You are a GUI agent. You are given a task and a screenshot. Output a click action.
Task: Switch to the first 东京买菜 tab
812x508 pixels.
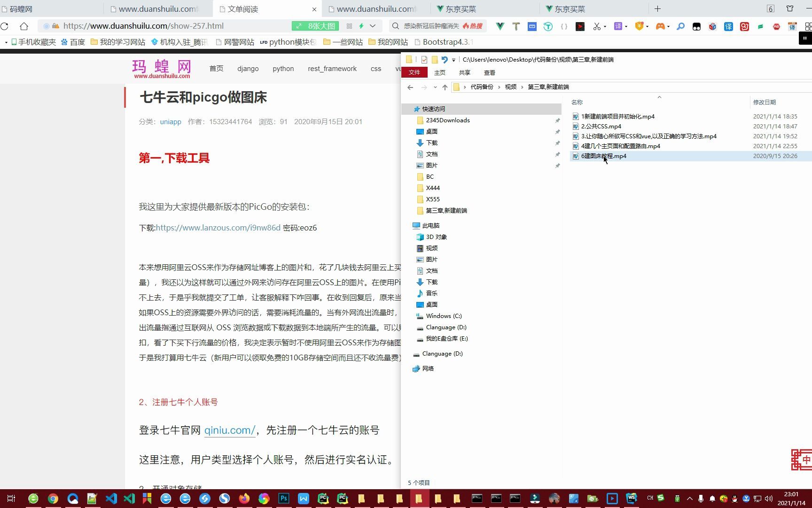pos(486,9)
